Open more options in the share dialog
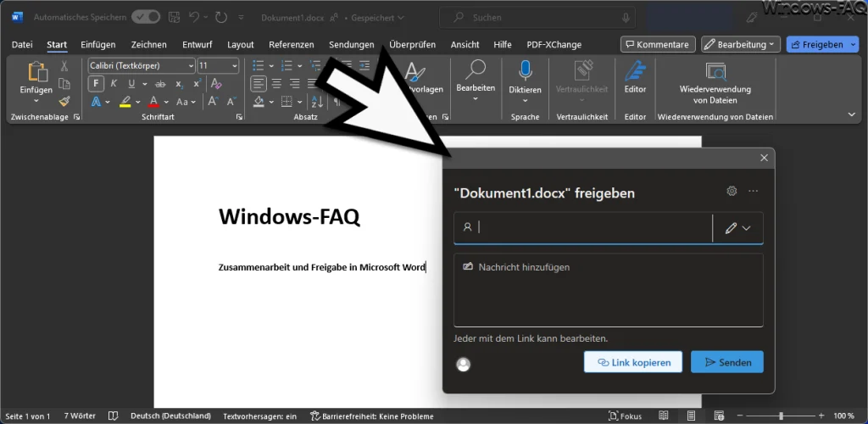 pos(753,191)
